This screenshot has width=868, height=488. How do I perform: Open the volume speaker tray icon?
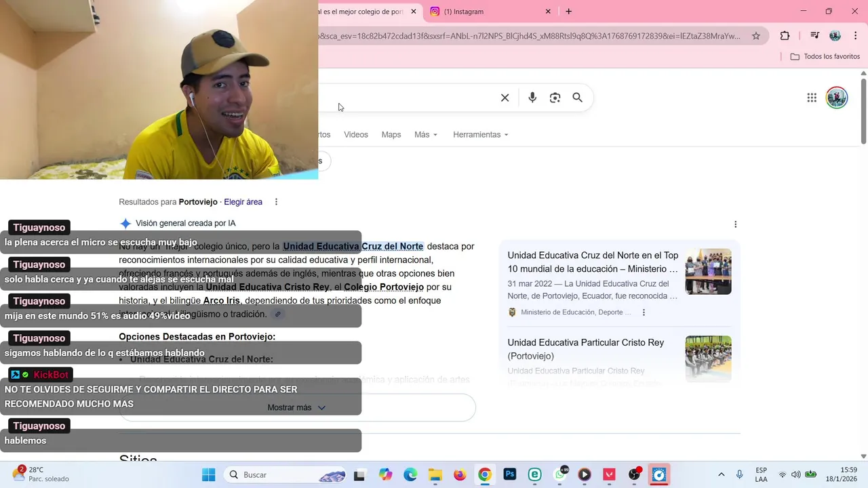click(795, 475)
